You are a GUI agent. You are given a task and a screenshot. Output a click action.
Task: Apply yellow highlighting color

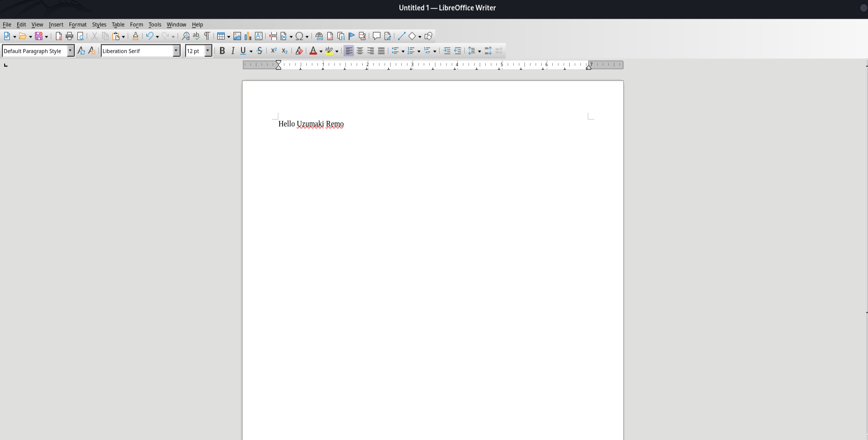[x=329, y=51]
